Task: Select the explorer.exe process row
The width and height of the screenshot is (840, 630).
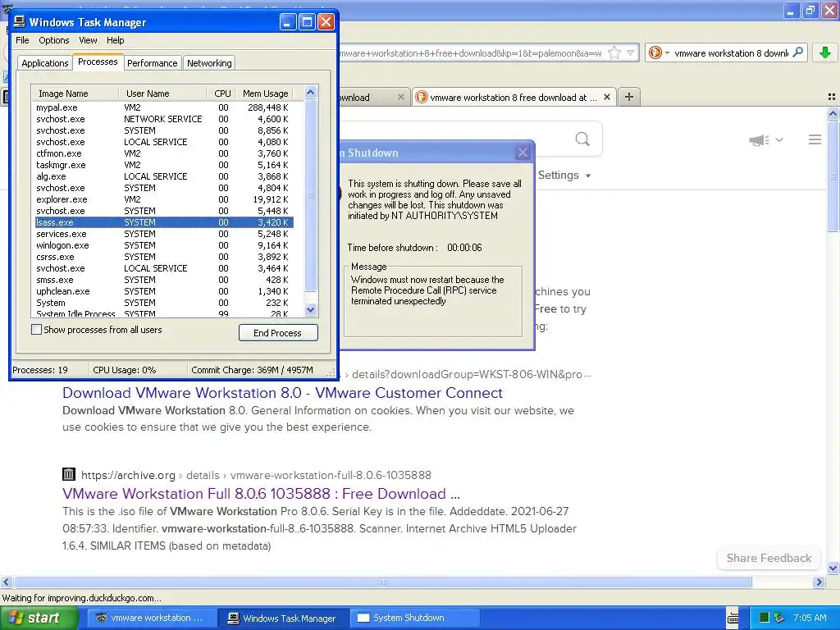Action: tap(162, 199)
